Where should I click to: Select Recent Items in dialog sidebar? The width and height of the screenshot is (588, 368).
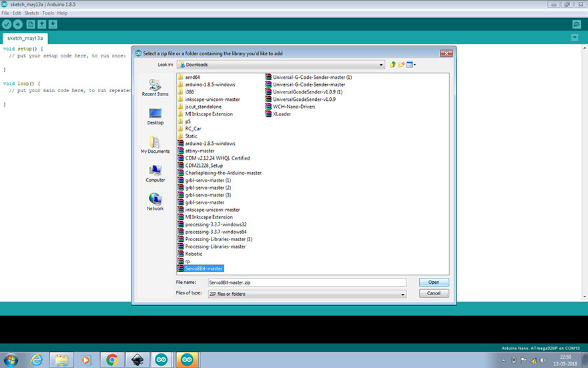156,87
